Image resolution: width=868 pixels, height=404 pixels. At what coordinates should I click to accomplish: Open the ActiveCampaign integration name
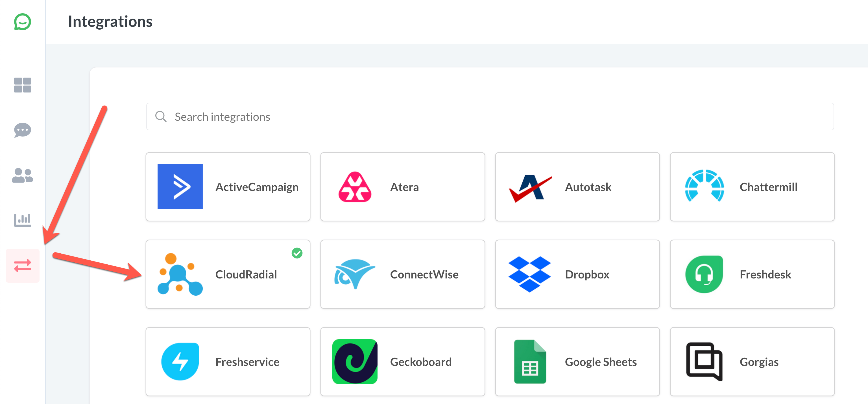pyautogui.click(x=257, y=187)
